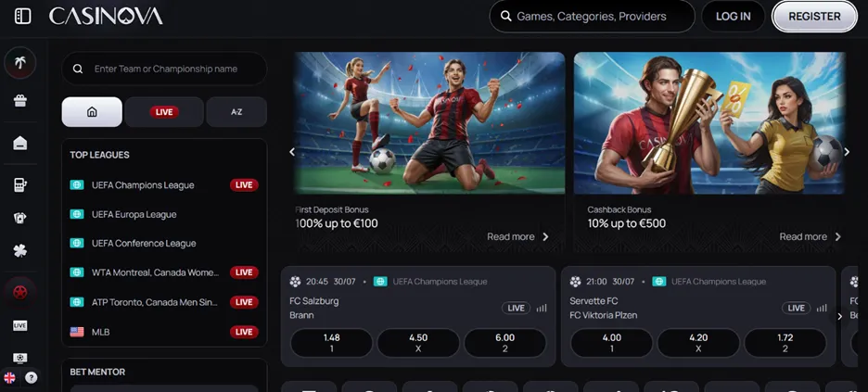The width and height of the screenshot is (868, 392).
Task: Open Read more for First Deposit Bonus
Action: 518,236
